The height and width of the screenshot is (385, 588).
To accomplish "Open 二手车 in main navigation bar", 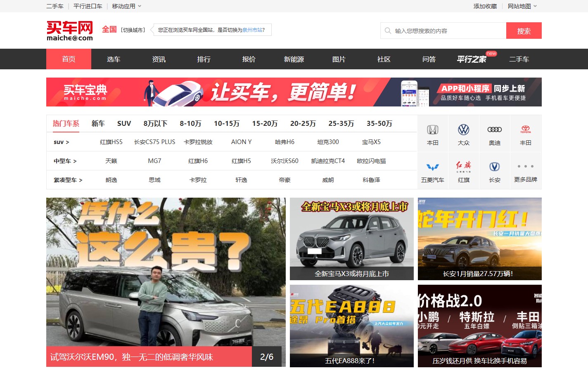I will (519, 59).
